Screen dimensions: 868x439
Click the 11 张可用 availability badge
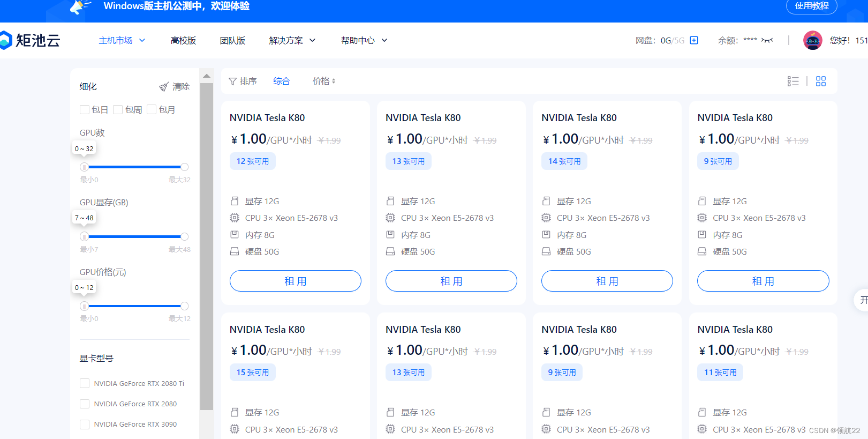click(x=720, y=373)
